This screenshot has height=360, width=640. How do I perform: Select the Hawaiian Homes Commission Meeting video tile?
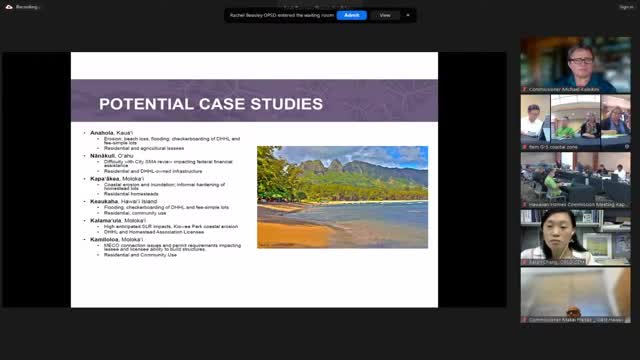(x=576, y=180)
